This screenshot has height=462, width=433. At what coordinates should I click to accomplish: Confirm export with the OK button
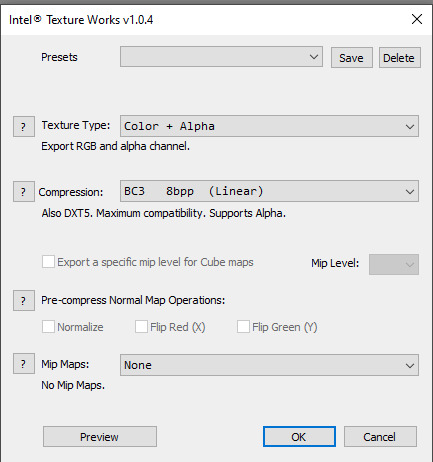[299, 437]
